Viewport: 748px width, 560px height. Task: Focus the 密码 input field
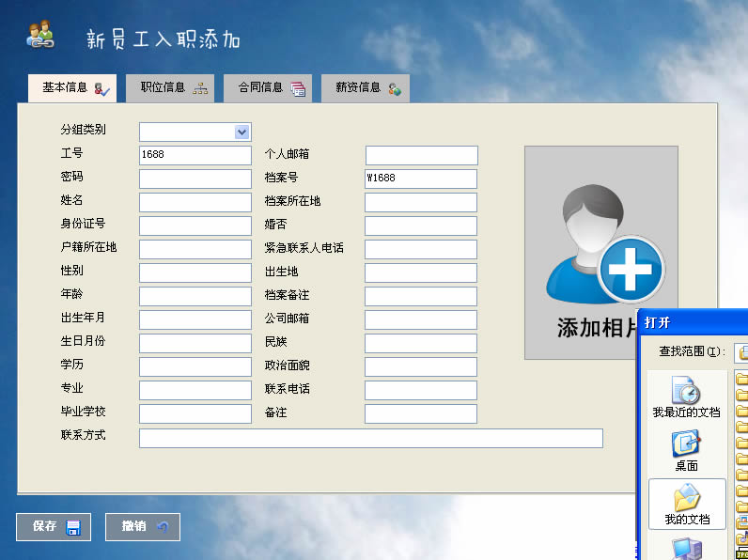point(195,179)
